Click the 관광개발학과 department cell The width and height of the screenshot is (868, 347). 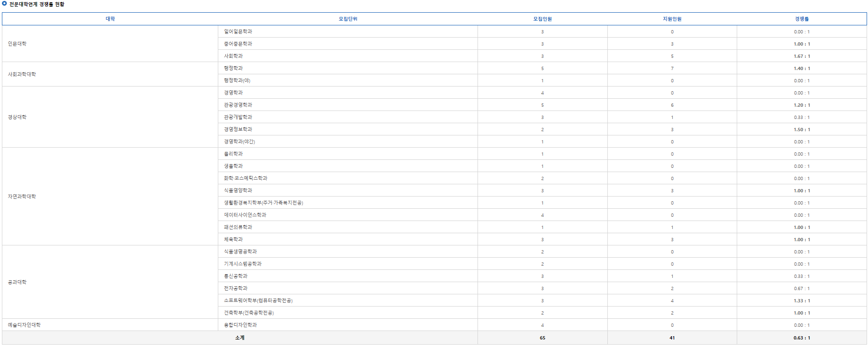click(348, 117)
